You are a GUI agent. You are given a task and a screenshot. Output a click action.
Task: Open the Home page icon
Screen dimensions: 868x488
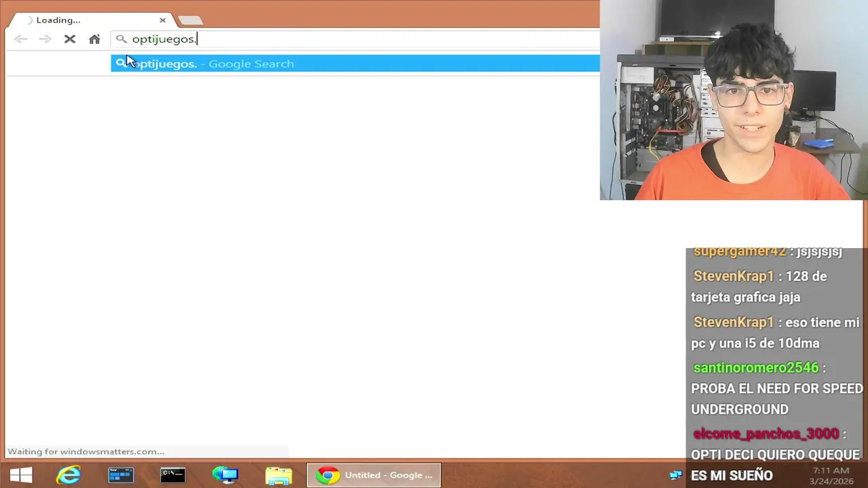[94, 39]
